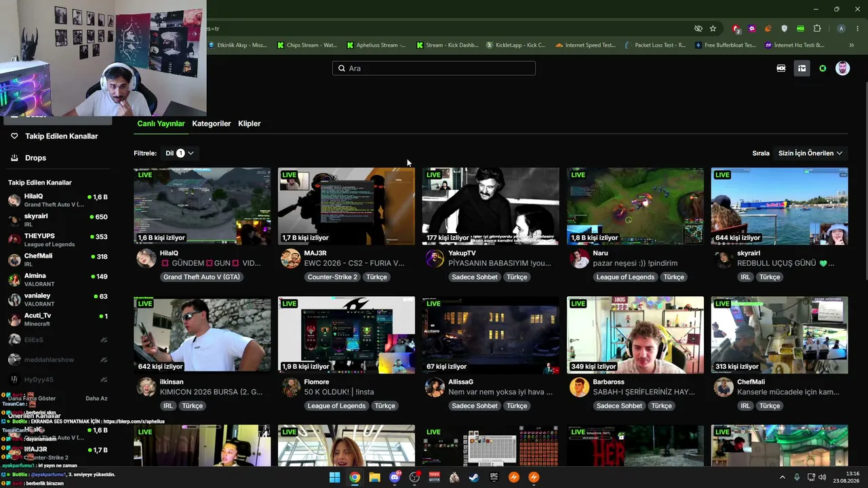Open AllissaG stream title 'Nem var nem yoksa'
This screenshot has width=868, height=488.
click(x=500, y=392)
